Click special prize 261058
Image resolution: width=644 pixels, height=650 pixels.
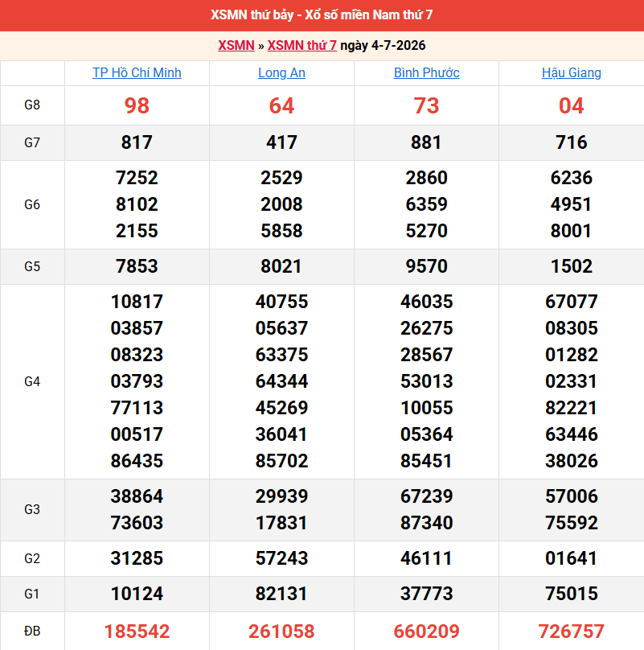click(281, 631)
